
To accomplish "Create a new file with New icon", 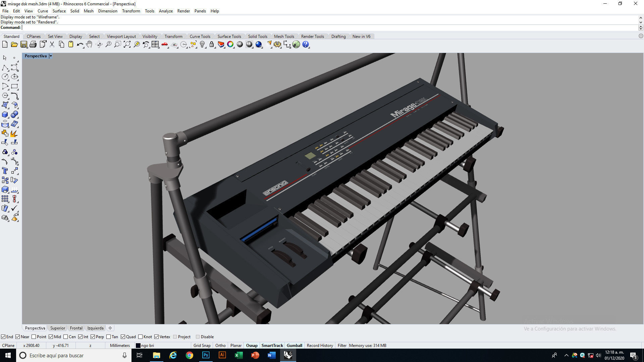I will pos(5,44).
